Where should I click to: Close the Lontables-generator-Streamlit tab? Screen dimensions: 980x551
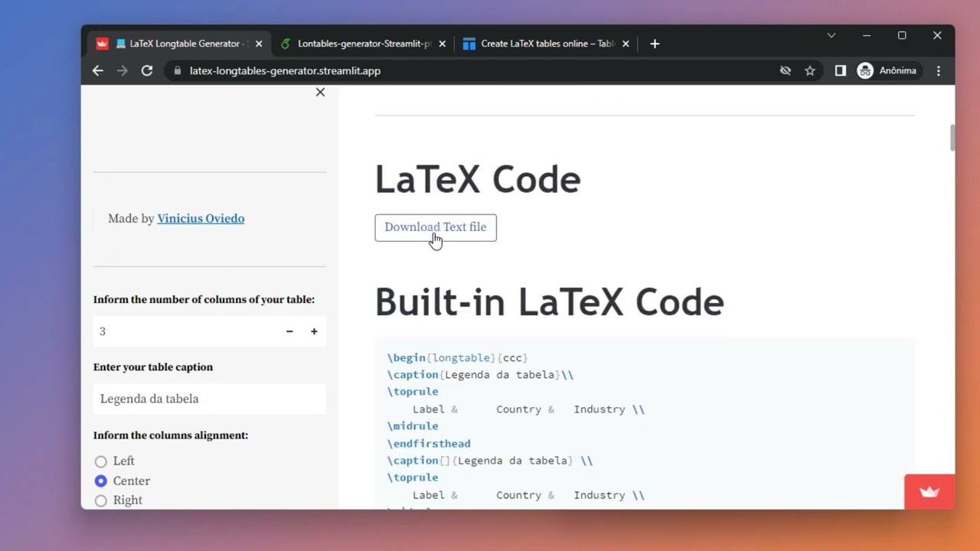coord(442,44)
